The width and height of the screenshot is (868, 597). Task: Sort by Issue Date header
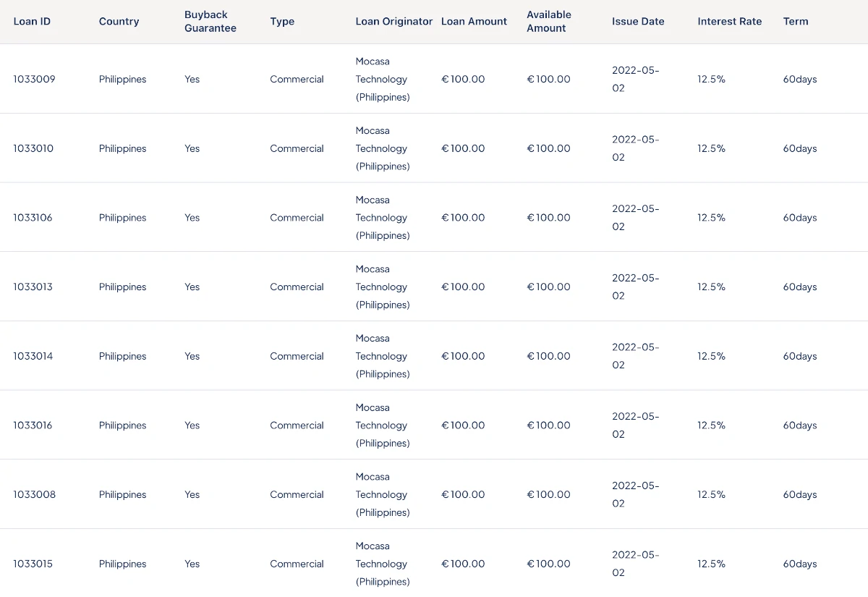638,21
